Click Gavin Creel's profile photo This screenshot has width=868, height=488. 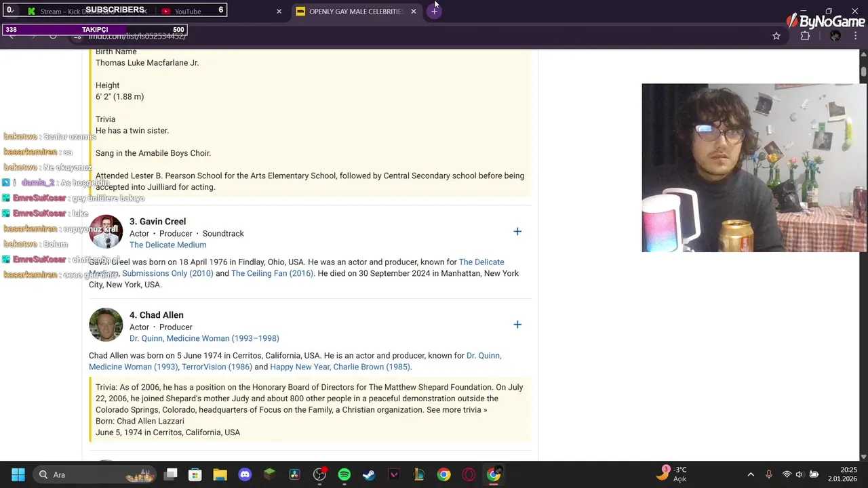[x=106, y=232]
